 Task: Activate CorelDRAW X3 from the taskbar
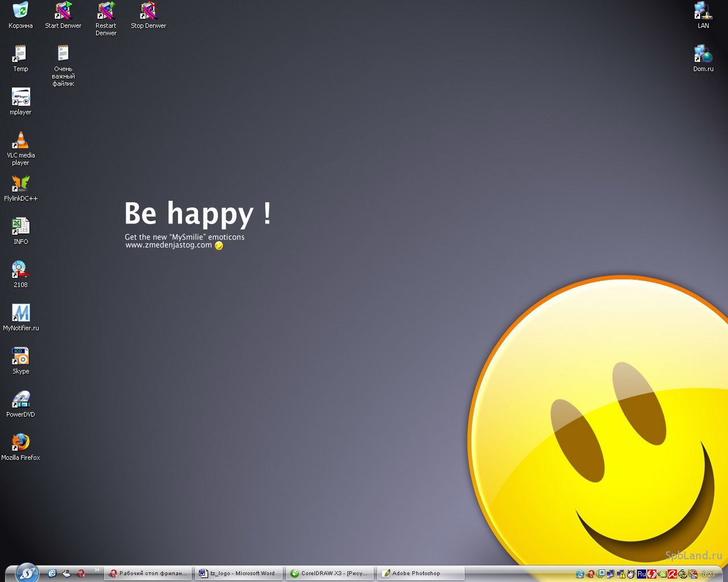[x=330, y=573]
